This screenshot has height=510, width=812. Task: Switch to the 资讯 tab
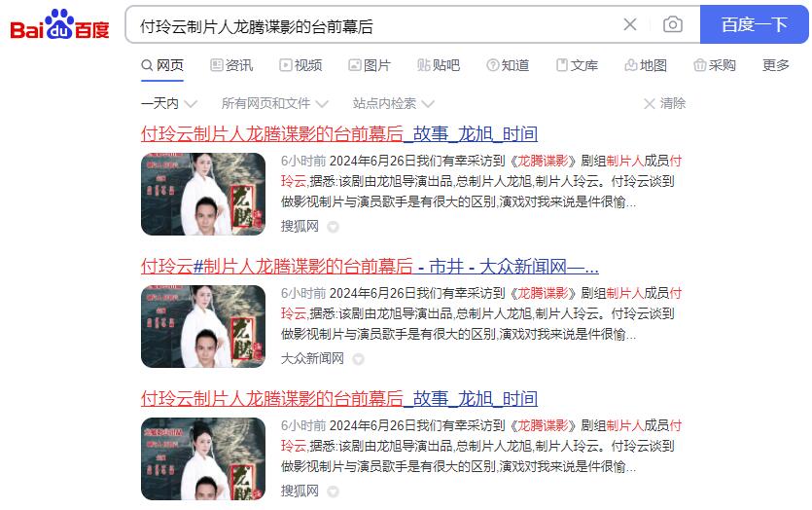[231, 65]
